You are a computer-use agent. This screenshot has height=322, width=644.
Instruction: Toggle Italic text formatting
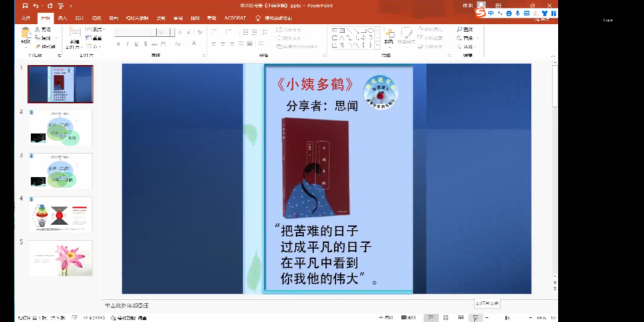(x=127, y=44)
